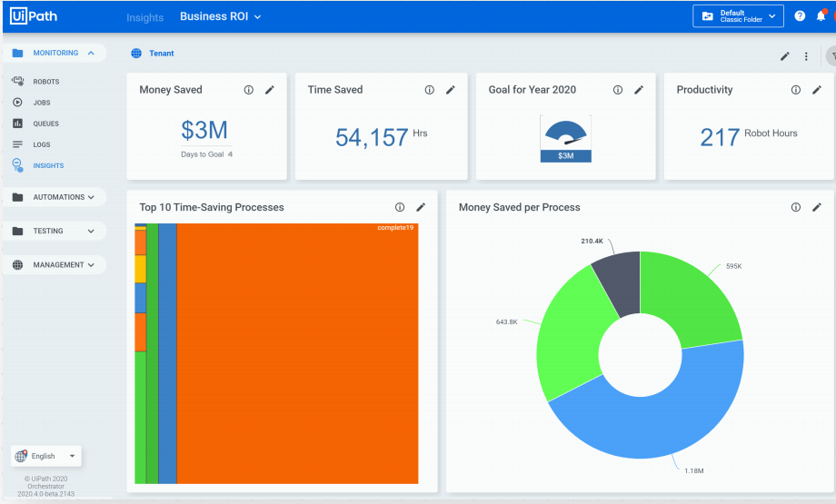Click the UiPath logo
Viewport: 836px width, 504px height.
(x=34, y=16)
